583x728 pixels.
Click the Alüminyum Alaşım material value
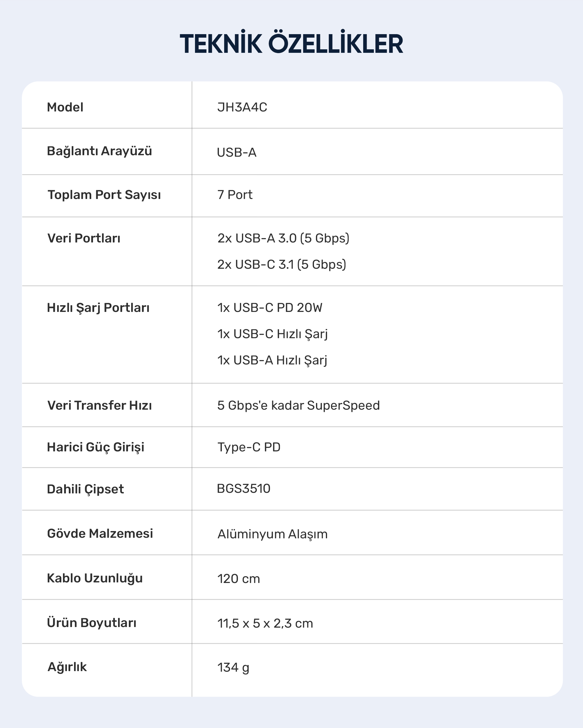click(273, 534)
